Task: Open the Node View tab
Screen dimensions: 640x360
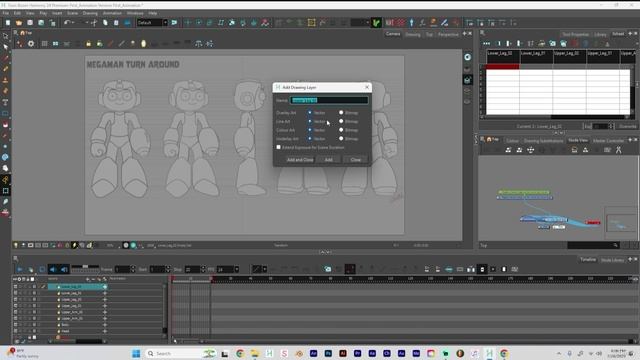Action: (578, 140)
